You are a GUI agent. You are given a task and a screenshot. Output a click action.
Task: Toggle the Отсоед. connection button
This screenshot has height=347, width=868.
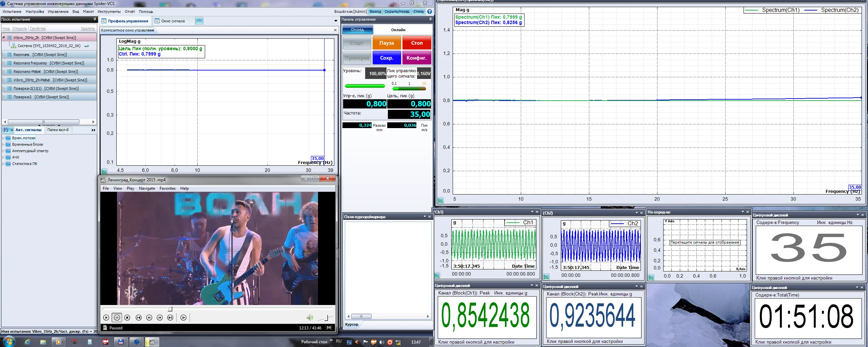click(357, 30)
